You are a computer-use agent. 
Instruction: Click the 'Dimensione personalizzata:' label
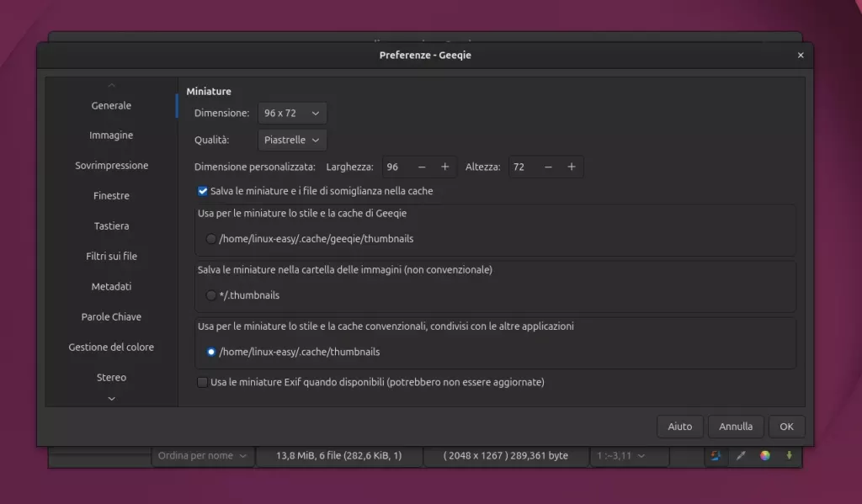(254, 167)
